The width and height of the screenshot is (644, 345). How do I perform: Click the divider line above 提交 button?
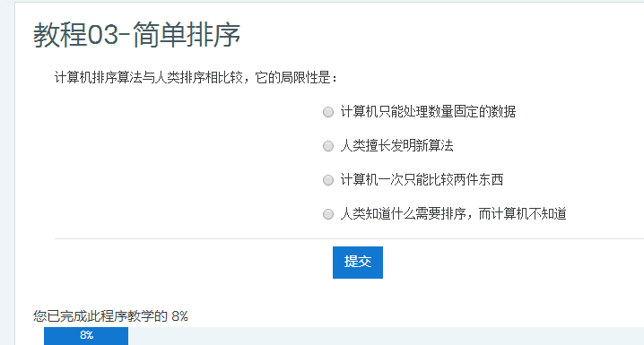(x=349, y=238)
